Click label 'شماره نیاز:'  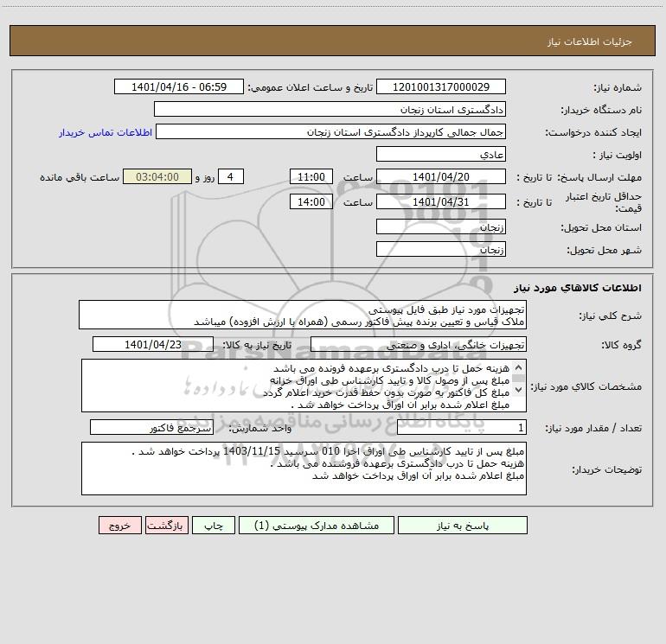(x=618, y=87)
